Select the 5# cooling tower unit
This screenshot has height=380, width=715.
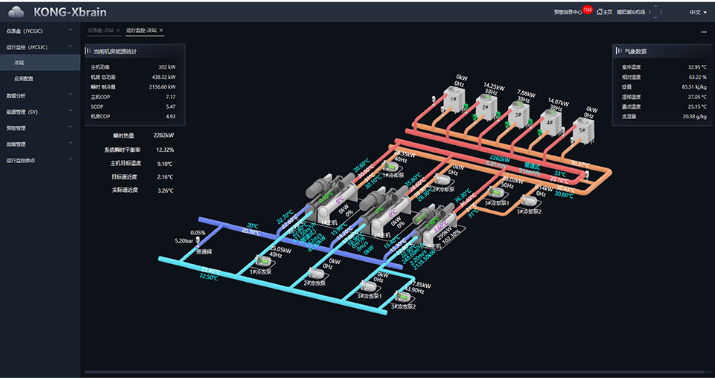coord(583,130)
